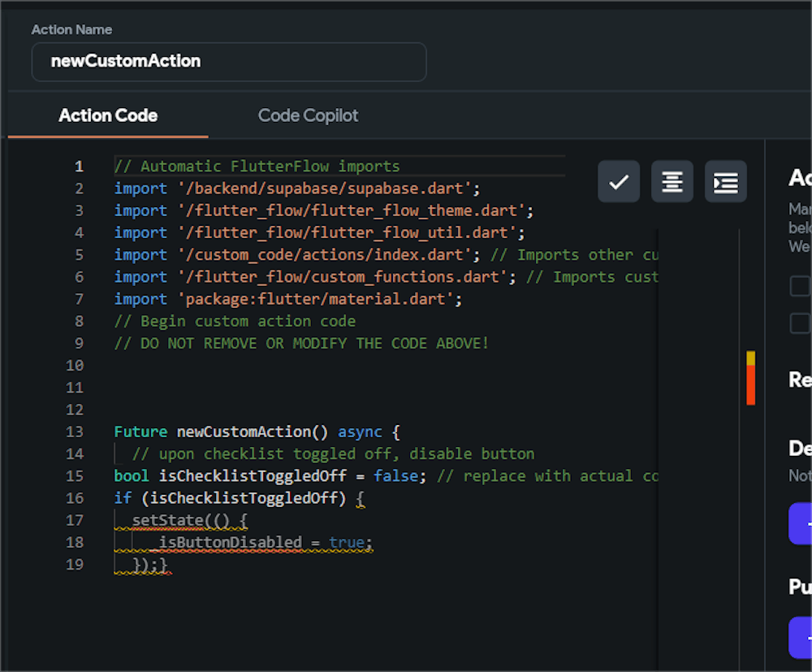Click the orange error marker in scrollbar
This screenshot has width=812, height=672.
[751, 385]
